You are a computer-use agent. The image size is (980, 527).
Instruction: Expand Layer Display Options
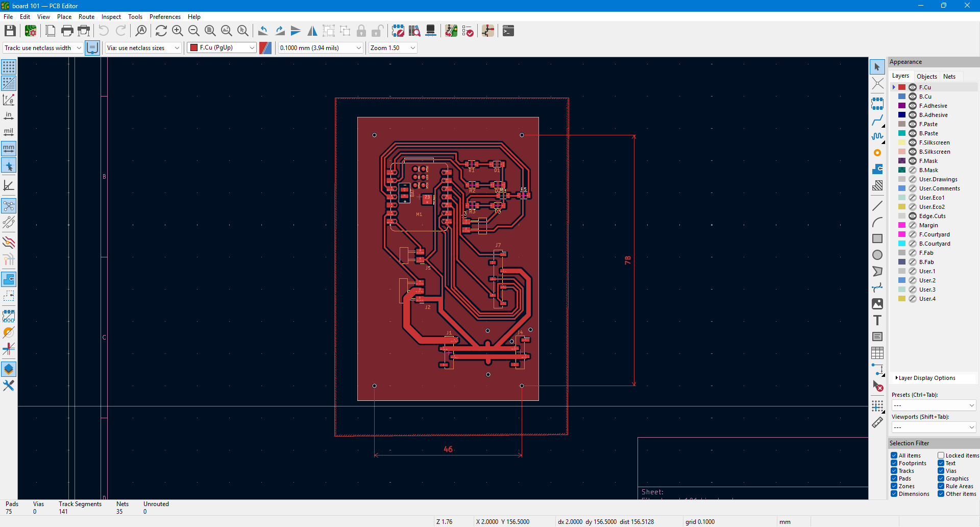click(x=925, y=378)
